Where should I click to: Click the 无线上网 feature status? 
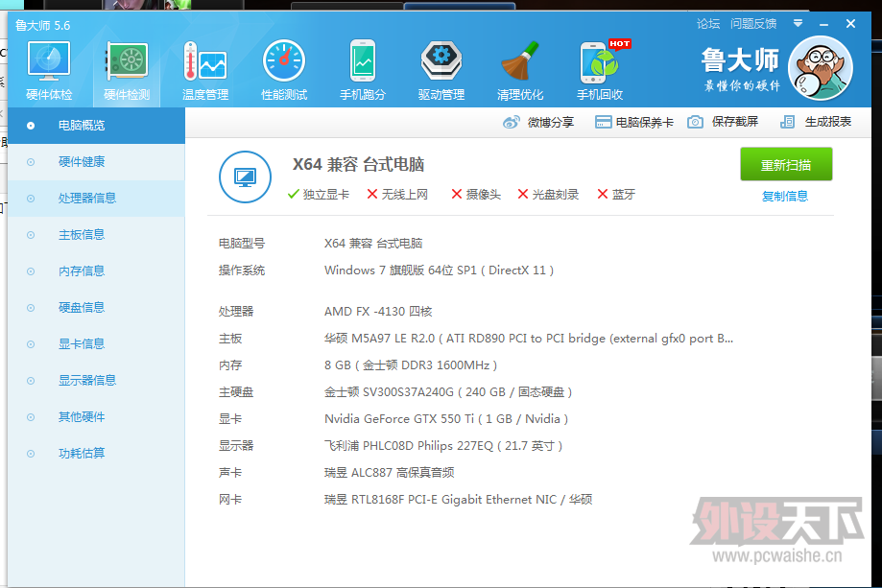397,195
